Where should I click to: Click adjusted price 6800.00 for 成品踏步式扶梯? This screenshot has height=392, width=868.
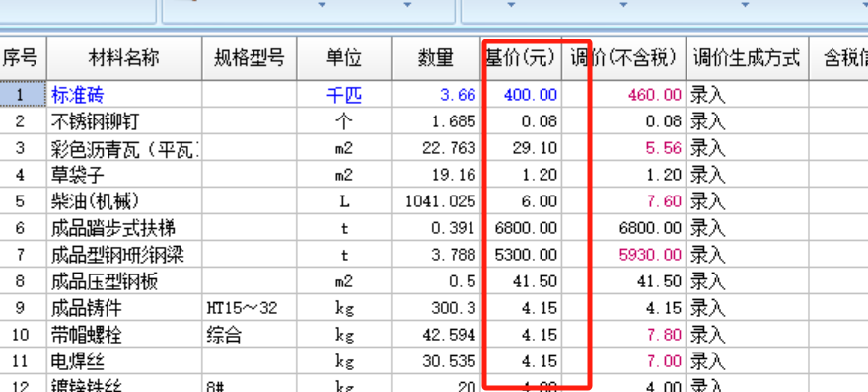click(x=624, y=227)
